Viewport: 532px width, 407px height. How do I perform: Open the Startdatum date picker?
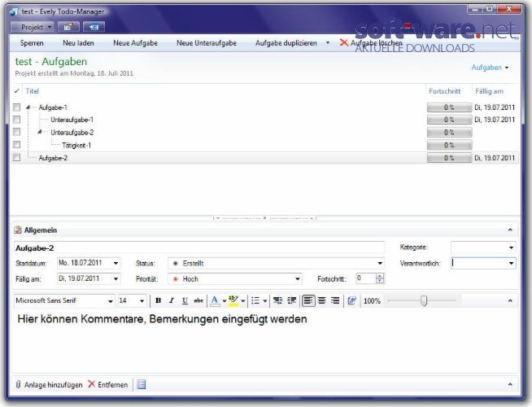[116, 263]
